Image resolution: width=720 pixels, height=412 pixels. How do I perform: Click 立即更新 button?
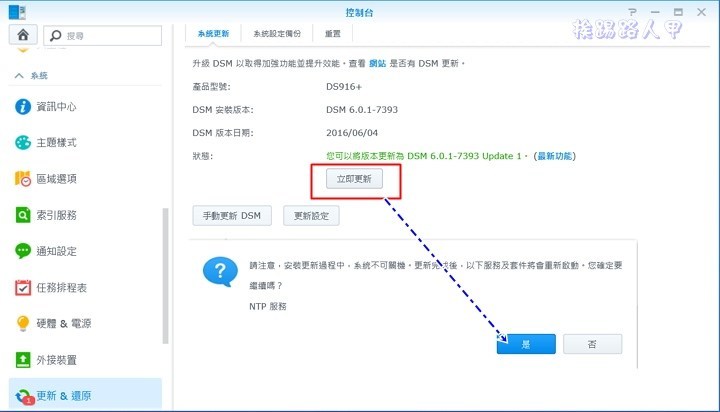click(x=354, y=179)
